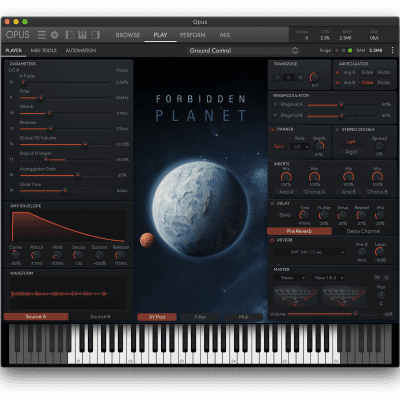The height and width of the screenshot is (400, 400).
Task: Click the master Mute M button
Action: pos(377,277)
